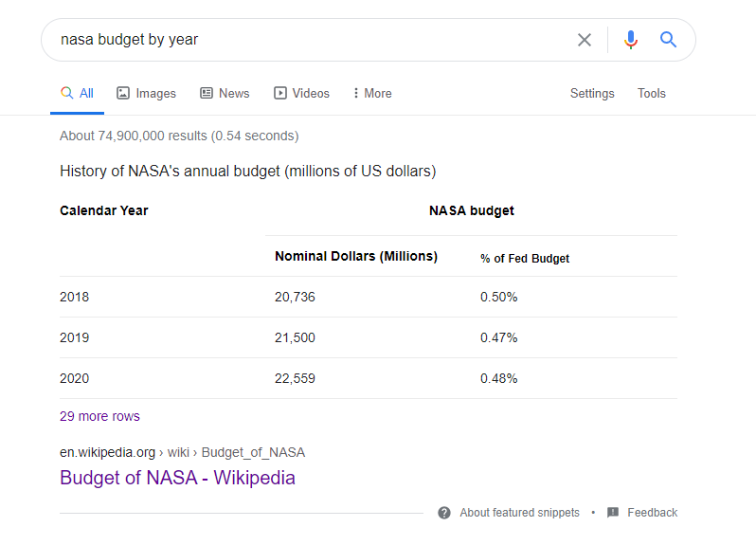756x545 pixels.
Task: Open the Tools options
Action: [652, 93]
